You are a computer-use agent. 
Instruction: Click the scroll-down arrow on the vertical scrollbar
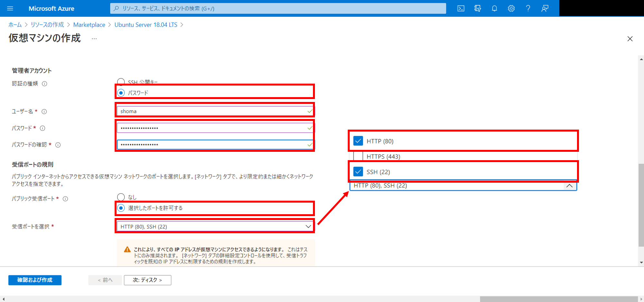[641, 263]
